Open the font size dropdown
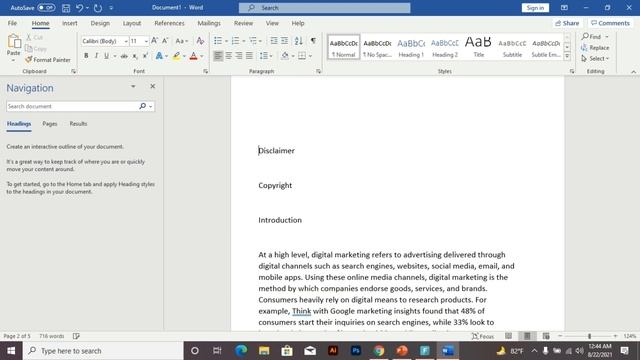 pyautogui.click(x=146, y=41)
